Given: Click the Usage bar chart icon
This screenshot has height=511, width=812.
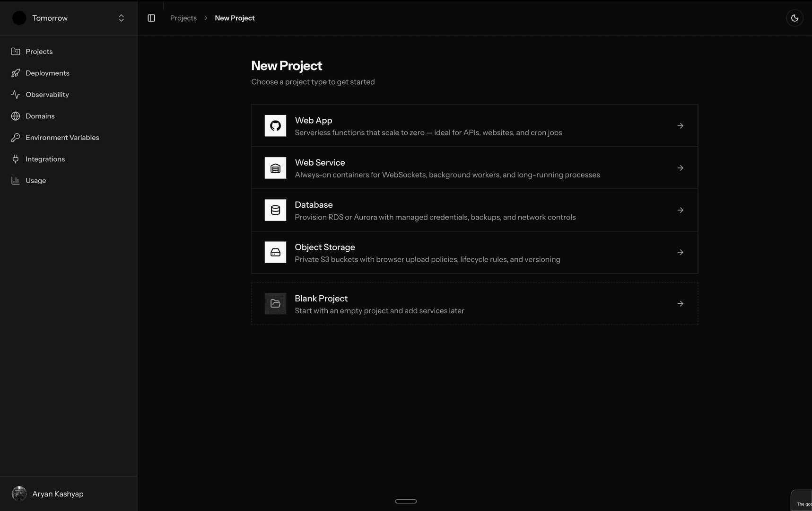Looking at the screenshot, I should pyautogui.click(x=16, y=181).
